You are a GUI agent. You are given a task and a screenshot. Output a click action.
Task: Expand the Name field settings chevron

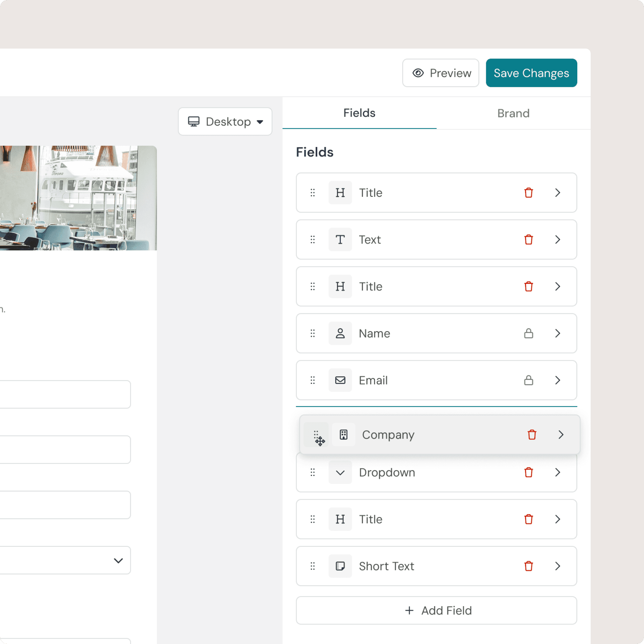557,333
